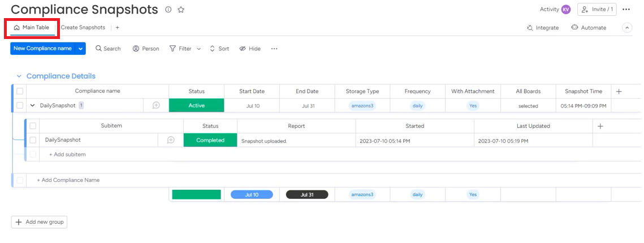The height and width of the screenshot is (243, 644).
Task: Open the Automate center
Action: [589, 28]
